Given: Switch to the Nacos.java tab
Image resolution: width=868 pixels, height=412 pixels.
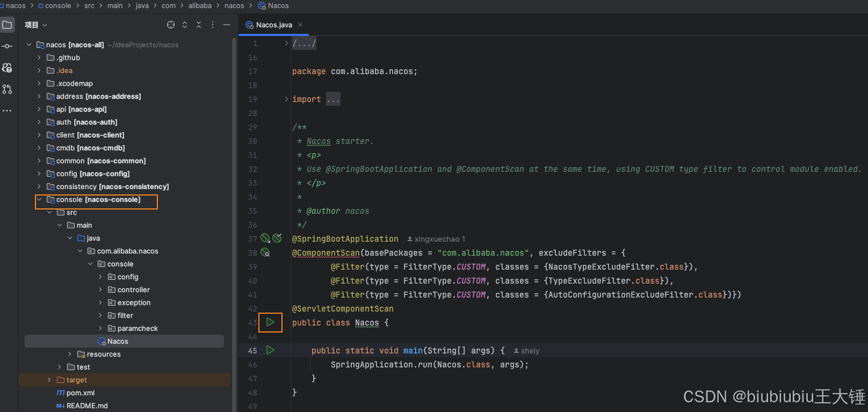Looking at the screenshot, I should point(274,25).
